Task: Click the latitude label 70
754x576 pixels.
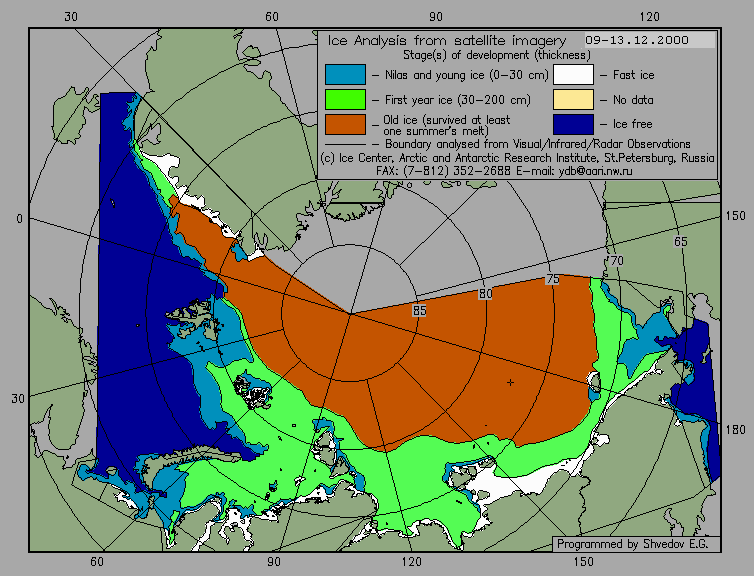Action: (x=616, y=261)
